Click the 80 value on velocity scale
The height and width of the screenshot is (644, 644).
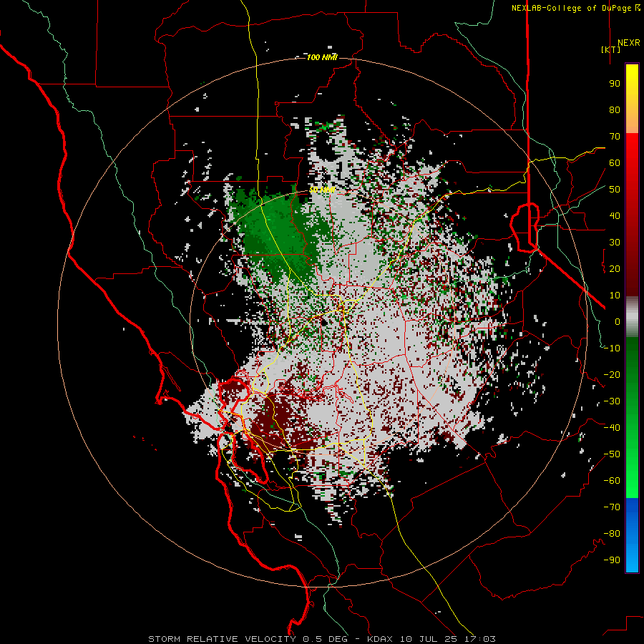(x=615, y=110)
